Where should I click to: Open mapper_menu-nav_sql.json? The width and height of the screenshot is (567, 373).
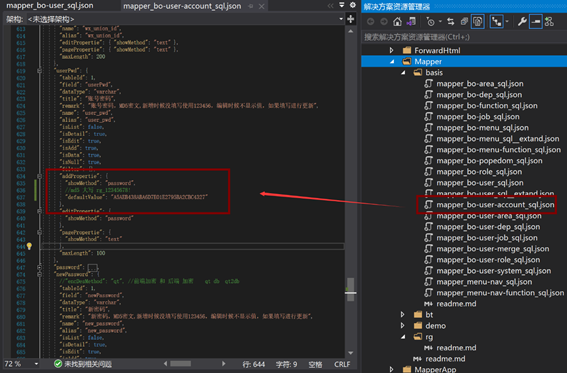(484, 282)
